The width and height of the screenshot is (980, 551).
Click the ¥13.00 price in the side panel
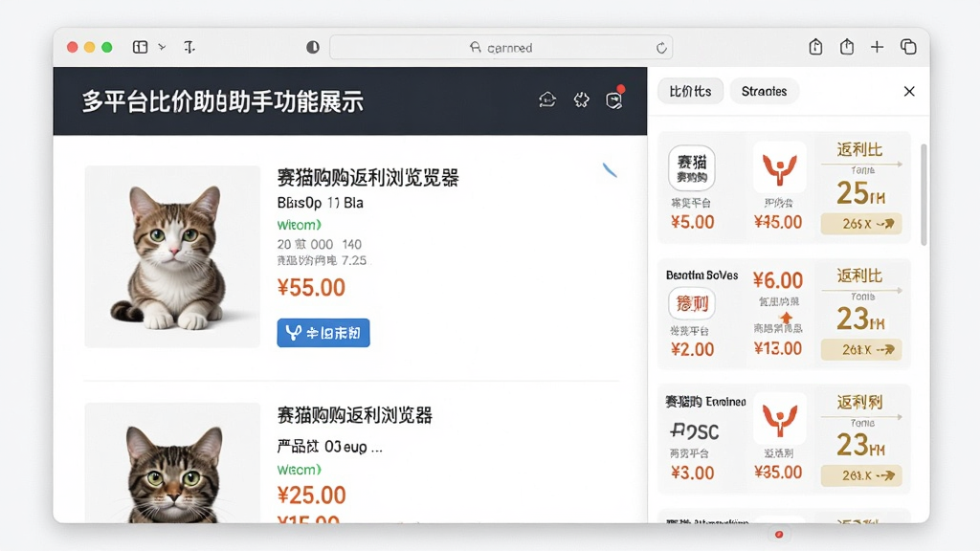[x=777, y=348]
